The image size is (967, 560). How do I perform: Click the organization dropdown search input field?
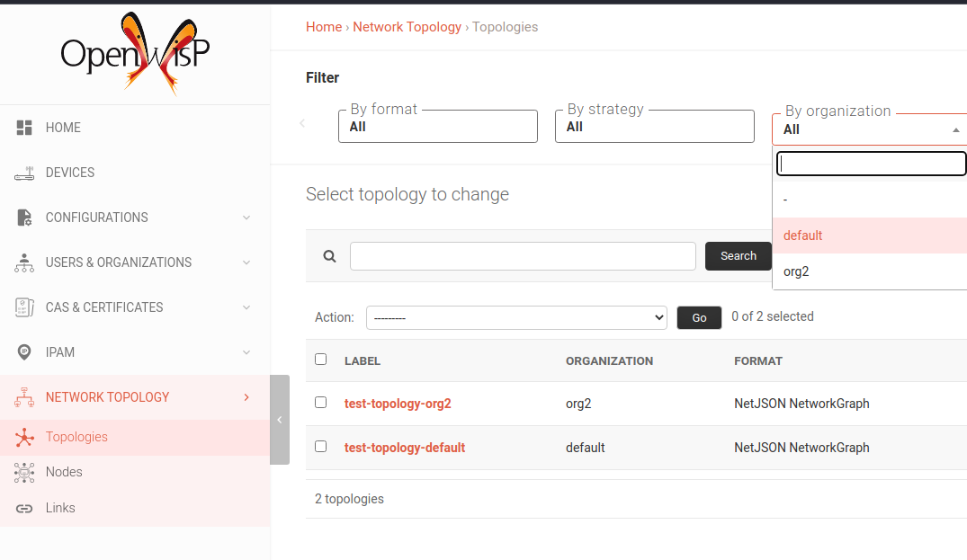coord(869,163)
